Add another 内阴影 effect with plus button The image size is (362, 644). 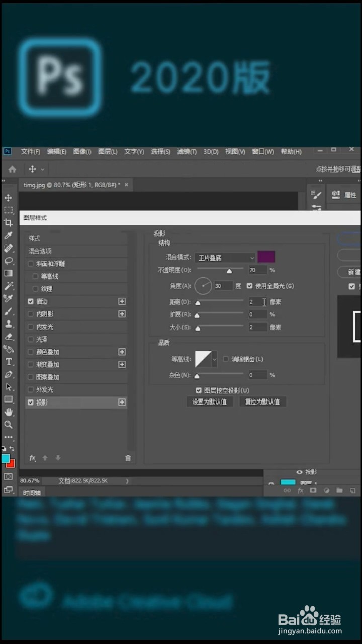[122, 314]
